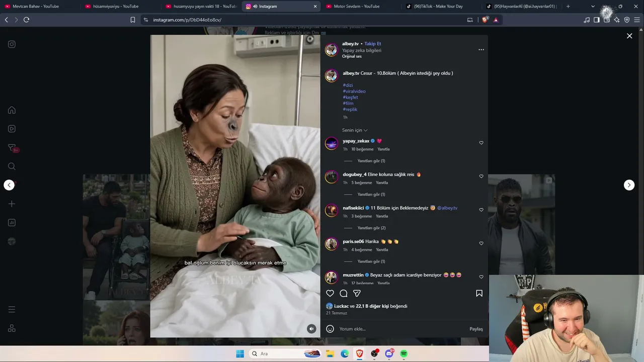The width and height of the screenshot is (644, 362).
Task: Like nafisekiici's comment
Action: point(481,210)
